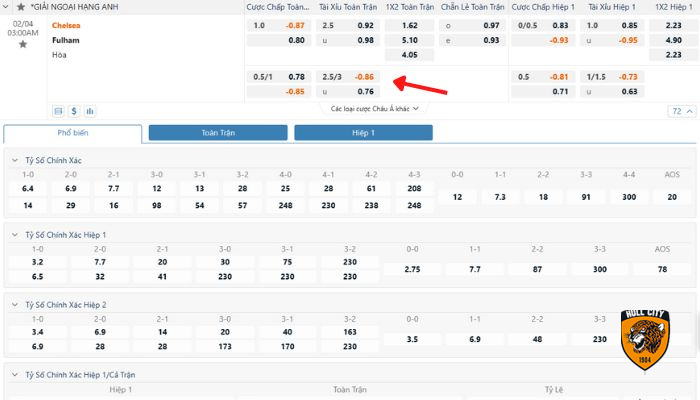Screen dimensions: 700x400
Task: Select the -0.86 over odds for 2.5/3
Action: [x=365, y=76]
